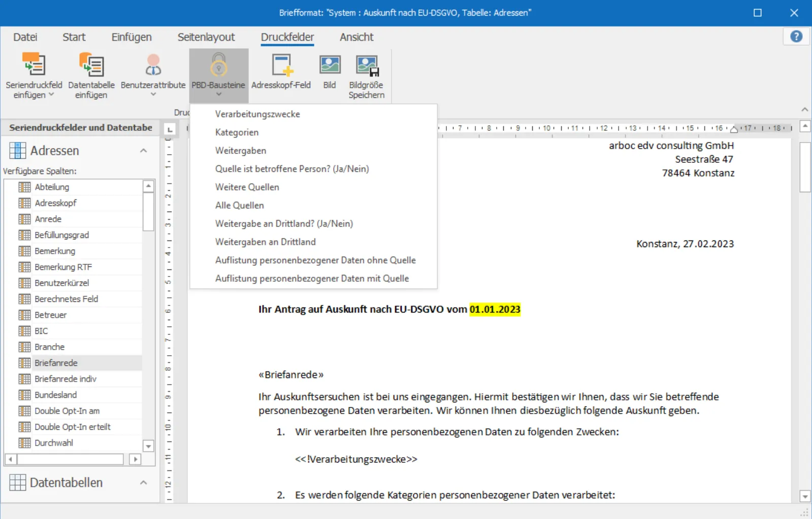Choose Alle Quellen from the menu
Screen dimensions: 812x519
(313, 205)
